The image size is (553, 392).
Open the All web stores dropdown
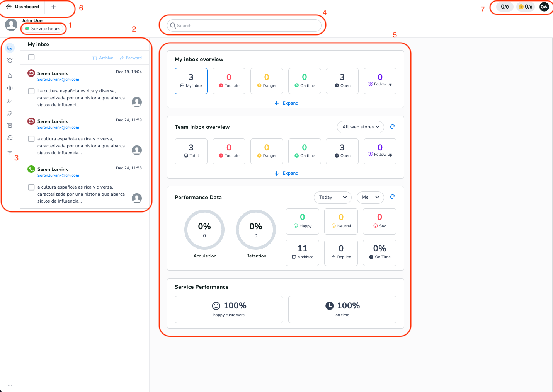click(361, 127)
